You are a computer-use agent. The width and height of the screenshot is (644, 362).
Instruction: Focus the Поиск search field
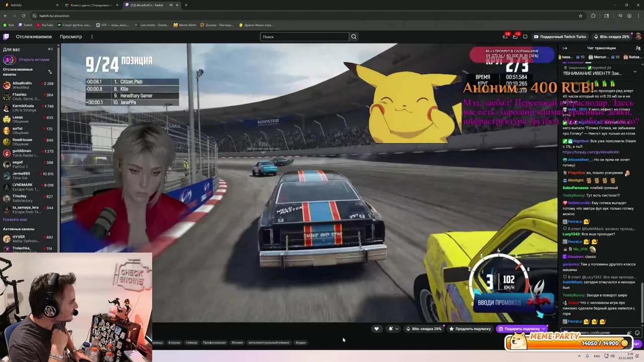click(304, 37)
